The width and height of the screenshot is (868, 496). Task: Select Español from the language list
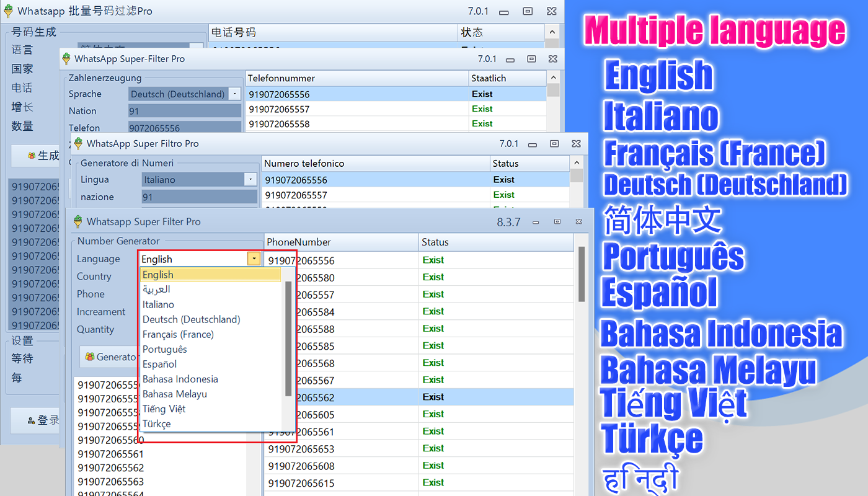(x=159, y=364)
